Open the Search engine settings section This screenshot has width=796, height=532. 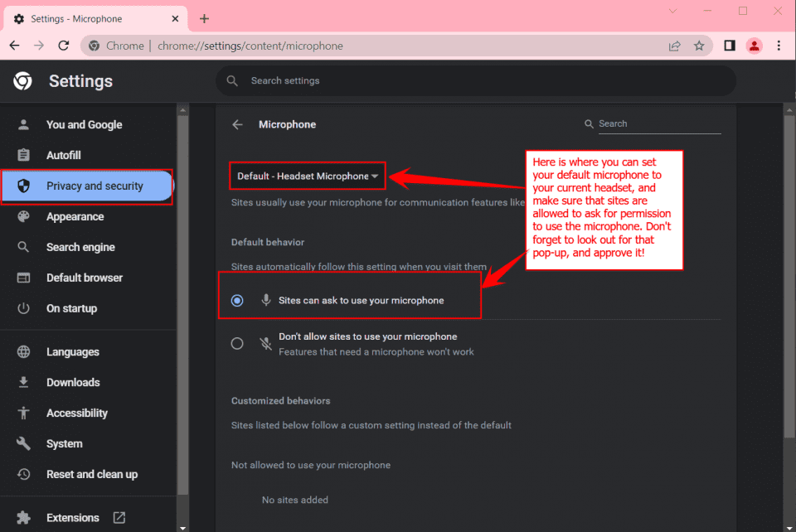point(80,248)
